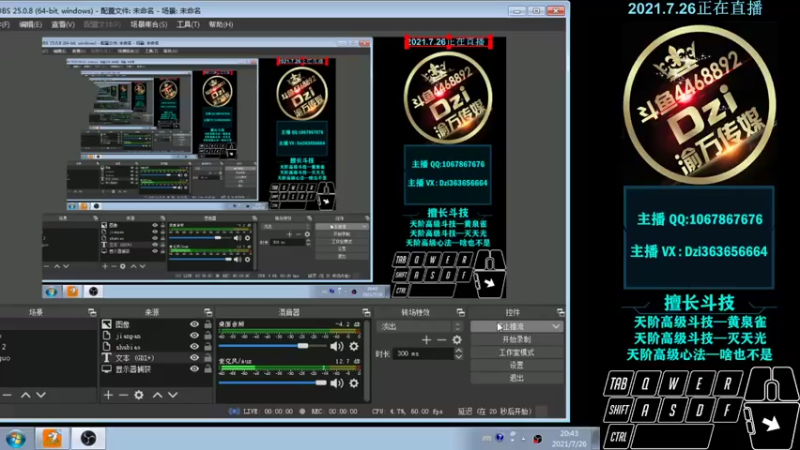
Task: Mute the 桌面音频 speaker icon
Action: pos(336,346)
